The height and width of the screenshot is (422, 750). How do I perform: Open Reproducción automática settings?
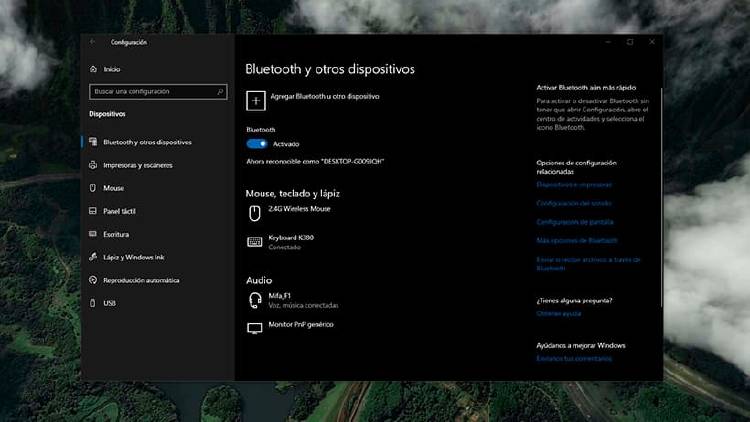pos(140,280)
